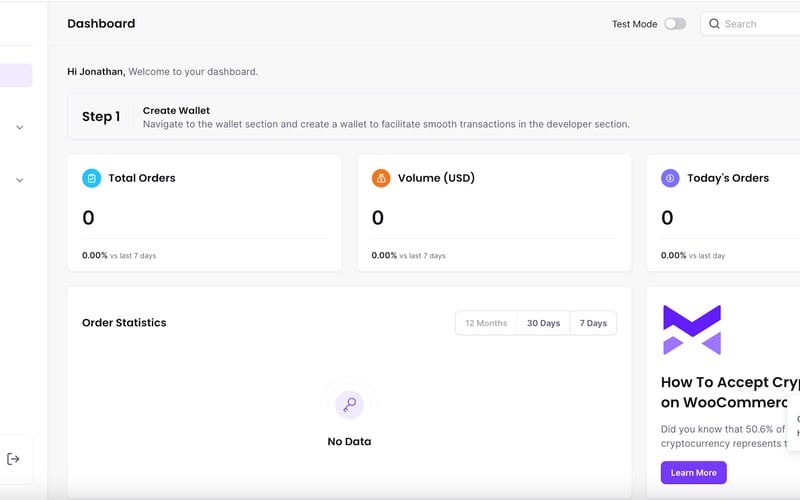Click '0.00% vs last day' text

click(x=693, y=255)
